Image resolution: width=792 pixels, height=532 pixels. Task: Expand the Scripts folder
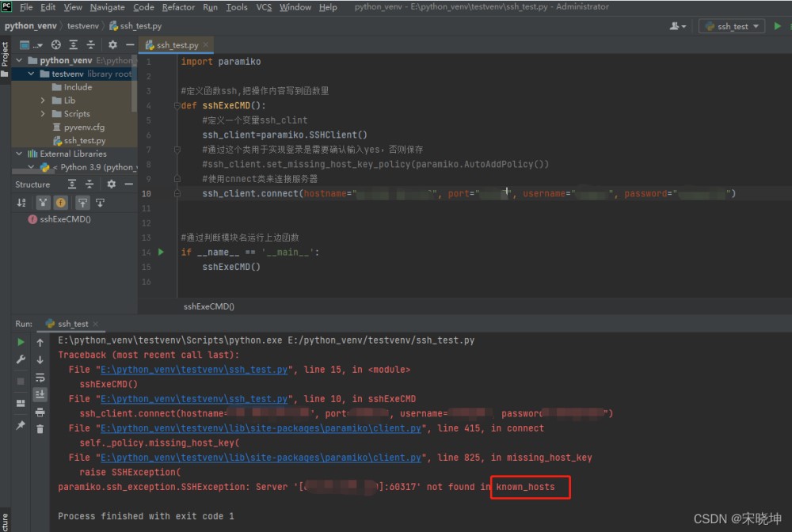click(x=43, y=113)
